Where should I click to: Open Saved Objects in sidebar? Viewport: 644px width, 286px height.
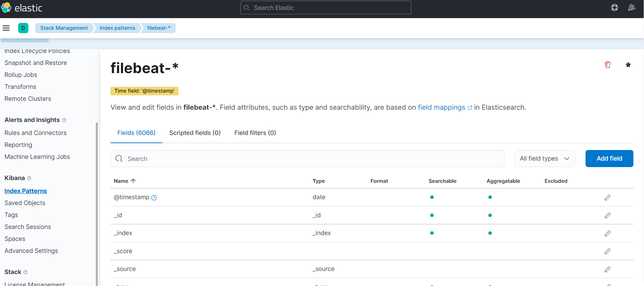pos(25,203)
